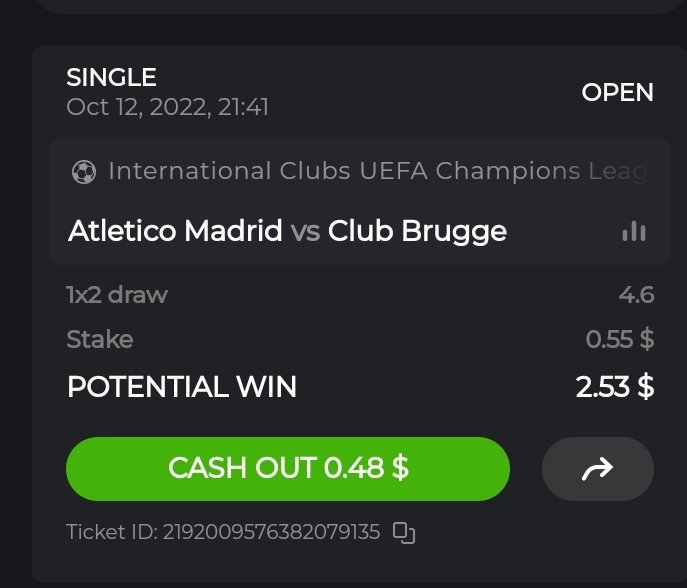Select the Club Brugge team name

tap(417, 232)
